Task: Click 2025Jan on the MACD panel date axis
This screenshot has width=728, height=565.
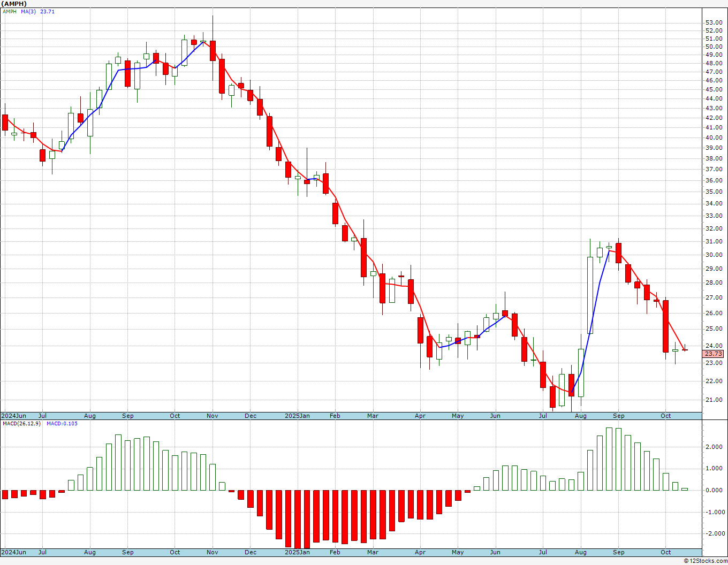Action: coord(297,552)
